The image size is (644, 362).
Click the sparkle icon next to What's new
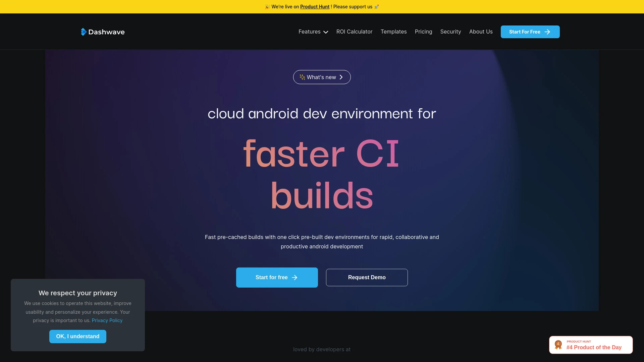(303, 77)
